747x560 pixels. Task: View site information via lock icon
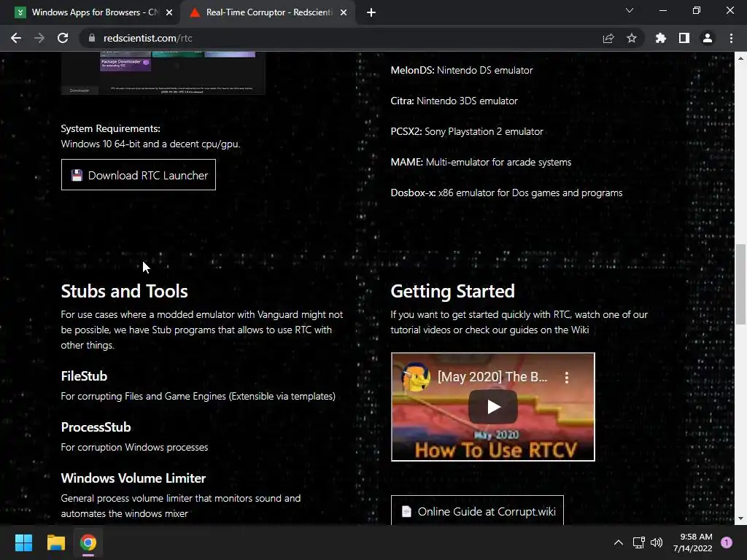92,38
